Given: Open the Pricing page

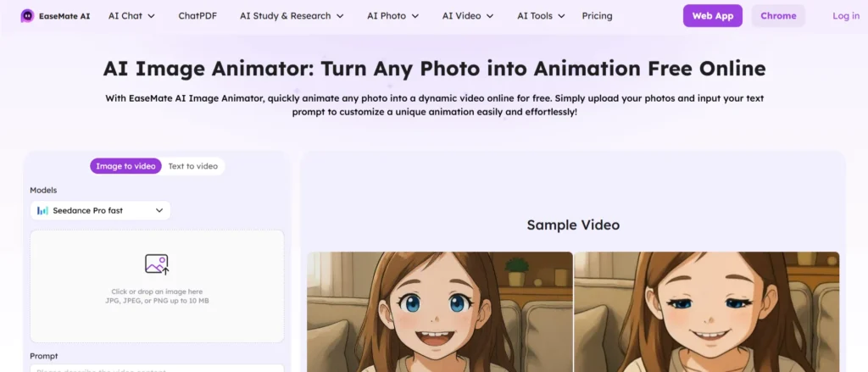Looking at the screenshot, I should pos(597,16).
